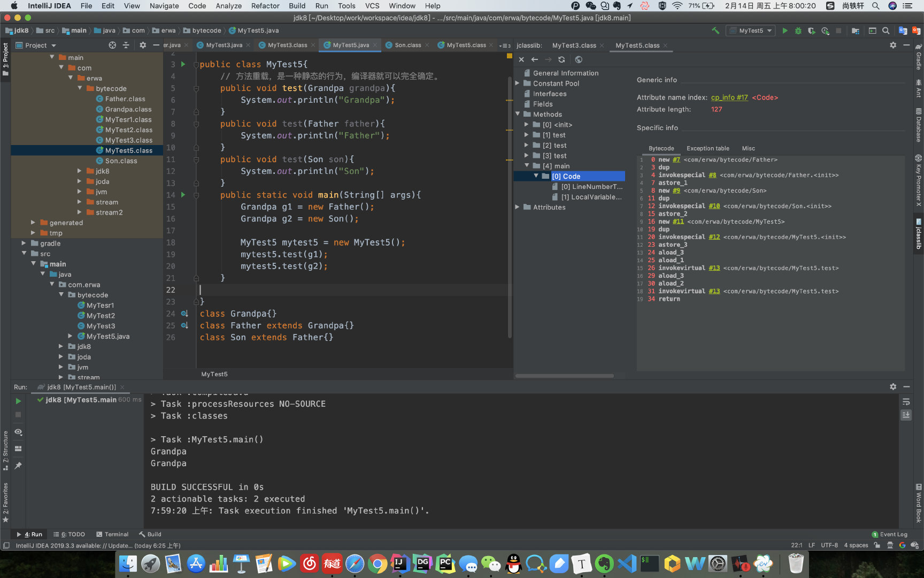This screenshot has height=578, width=924.
Task: Collapse the Methods node in jclasslib tree
Action: coord(518,115)
